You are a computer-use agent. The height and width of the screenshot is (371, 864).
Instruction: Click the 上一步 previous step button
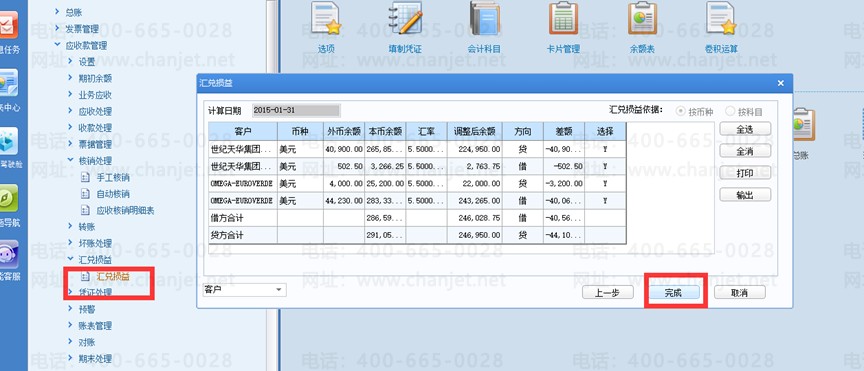608,293
